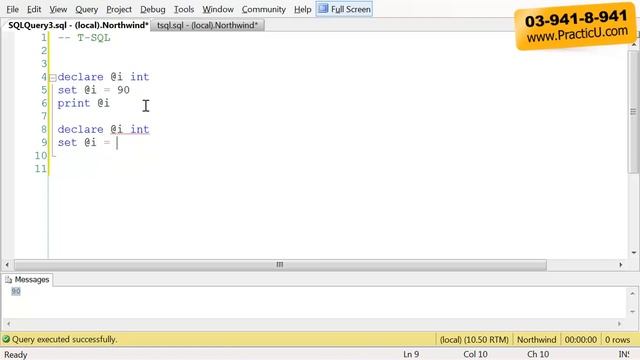The width and height of the screenshot is (640, 360).
Task: Click 'set @i = 90' on line 5
Action: pyautogui.click(x=93, y=90)
